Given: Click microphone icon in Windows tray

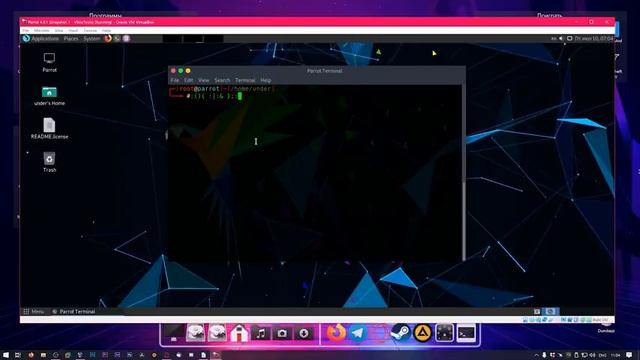Looking at the screenshot, I should tap(544, 355).
